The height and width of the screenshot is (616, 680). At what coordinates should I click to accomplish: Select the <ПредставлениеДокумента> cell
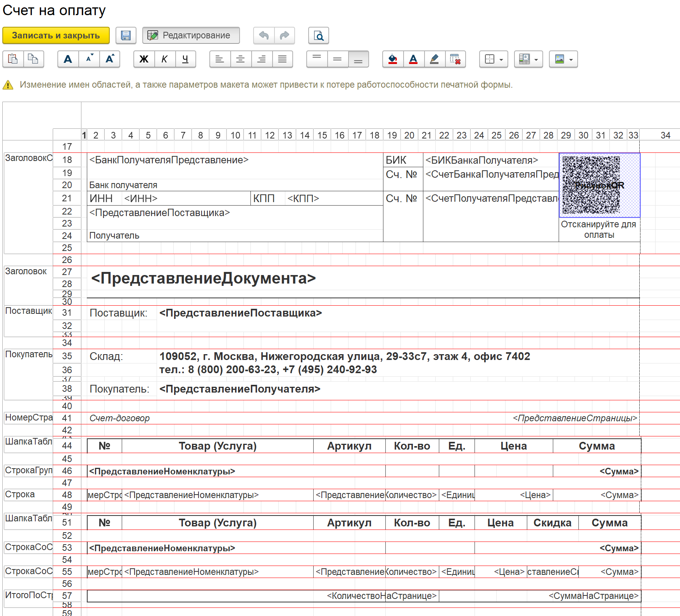pyautogui.click(x=203, y=279)
